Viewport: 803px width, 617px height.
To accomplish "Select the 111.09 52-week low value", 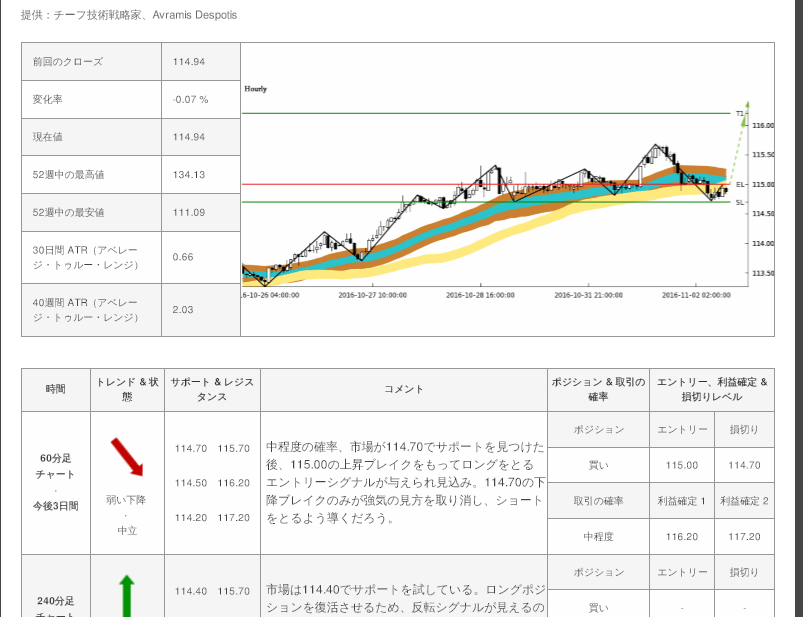I will (188, 212).
